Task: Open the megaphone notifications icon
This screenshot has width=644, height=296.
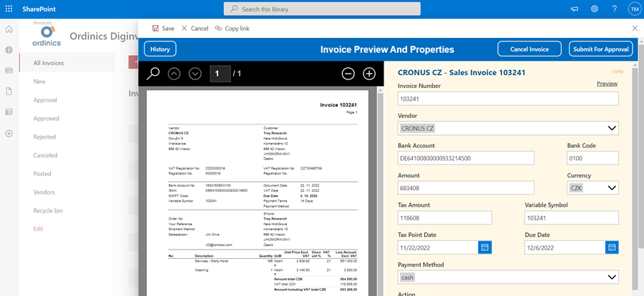Action: pyautogui.click(x=575, y=9)
